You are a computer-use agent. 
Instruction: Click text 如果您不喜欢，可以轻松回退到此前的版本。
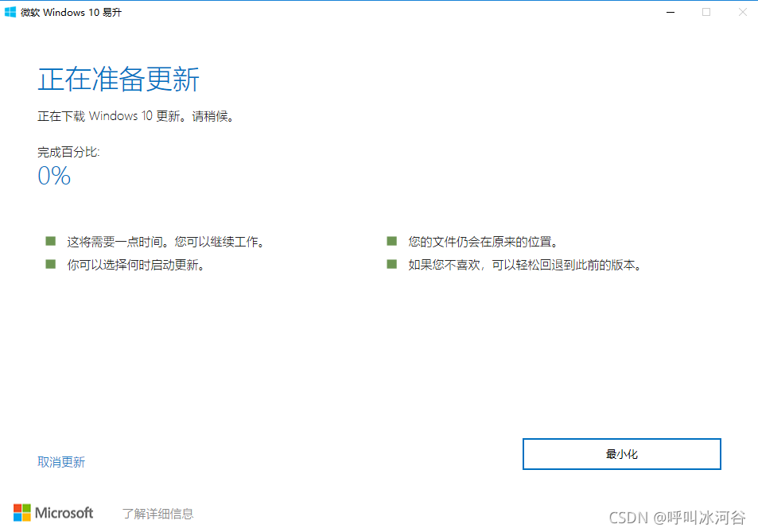[525, 266]
